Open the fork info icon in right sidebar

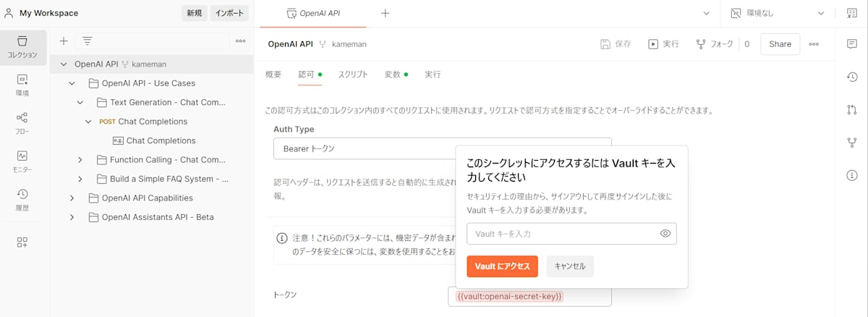point(852,143)
